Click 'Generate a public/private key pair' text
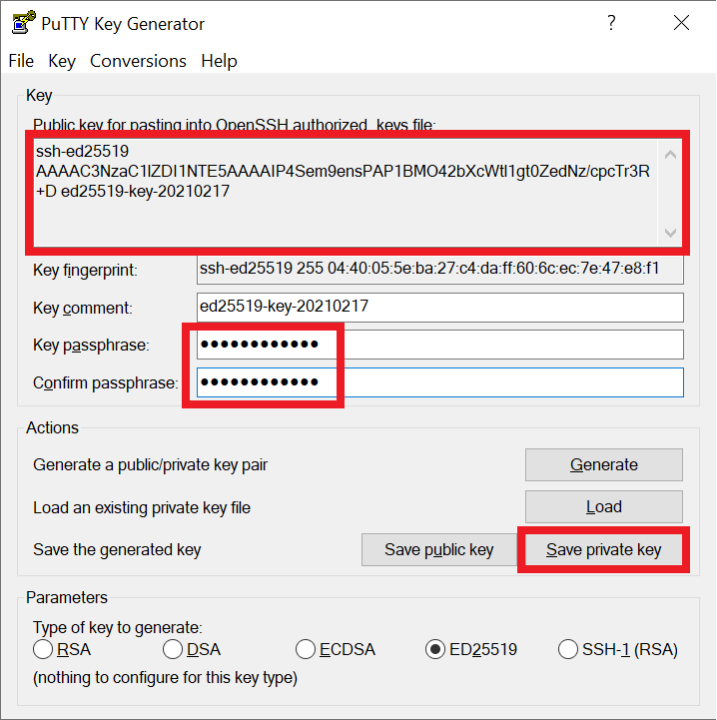Viewport: 717px width, 720px height. pyautogui.click(x=150, y=465)
